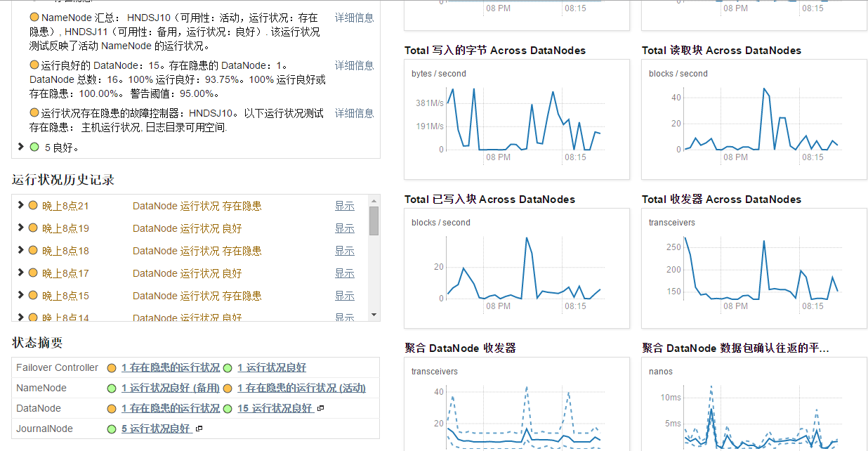Click orange status icon of NameNode 汇总
This screenshot has height=451, width=868.
pos(34,18)
